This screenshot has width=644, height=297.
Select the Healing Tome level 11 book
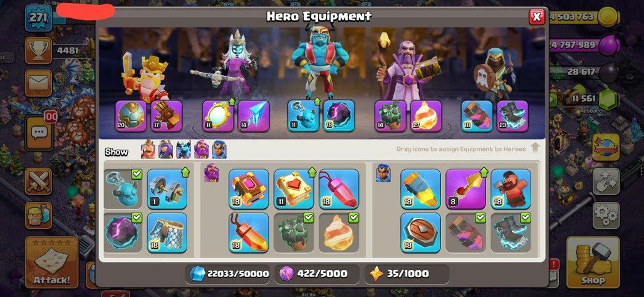(294, 189)
